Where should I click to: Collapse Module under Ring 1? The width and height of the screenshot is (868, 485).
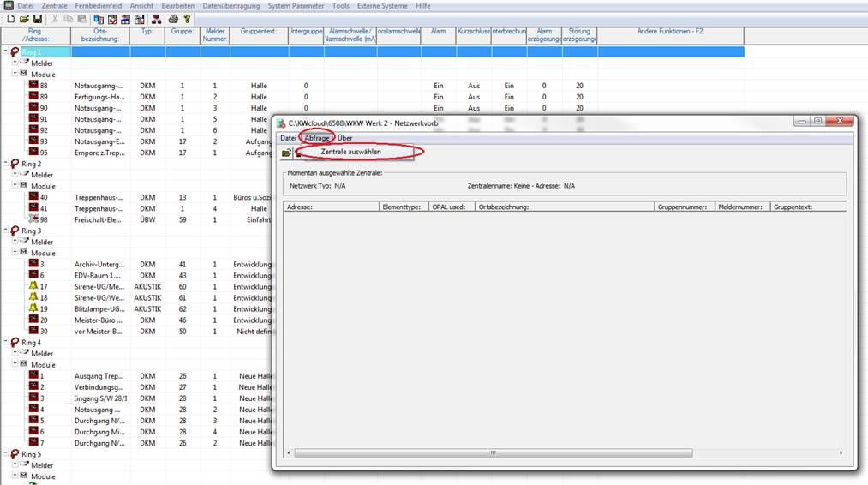tap(15, 74)
